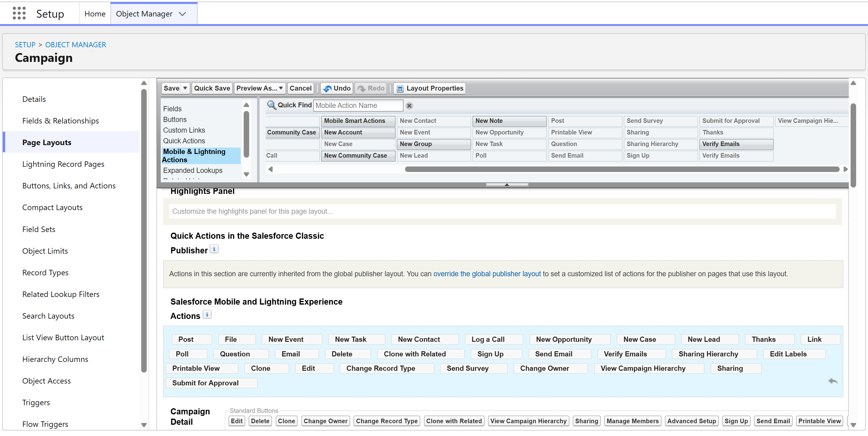The image size is (868, 436).
Task: Click the info icon beside Publisher
Action: (x=214, y=249)
